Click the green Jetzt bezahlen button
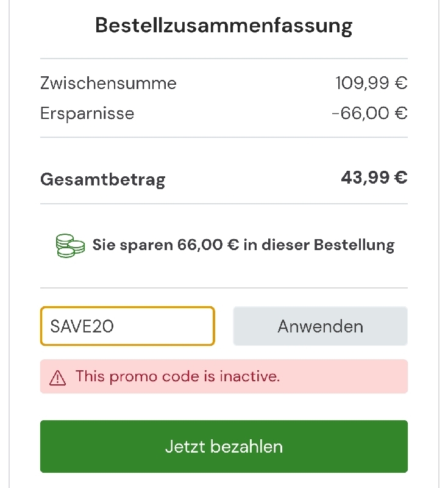This screenshot has width=448, height=488. pos(224,447)
